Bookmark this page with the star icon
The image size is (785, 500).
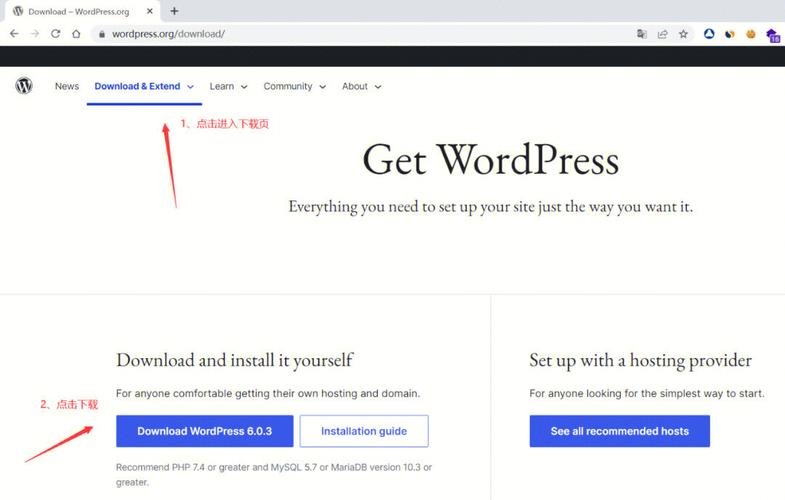click(x=683, y=34)
